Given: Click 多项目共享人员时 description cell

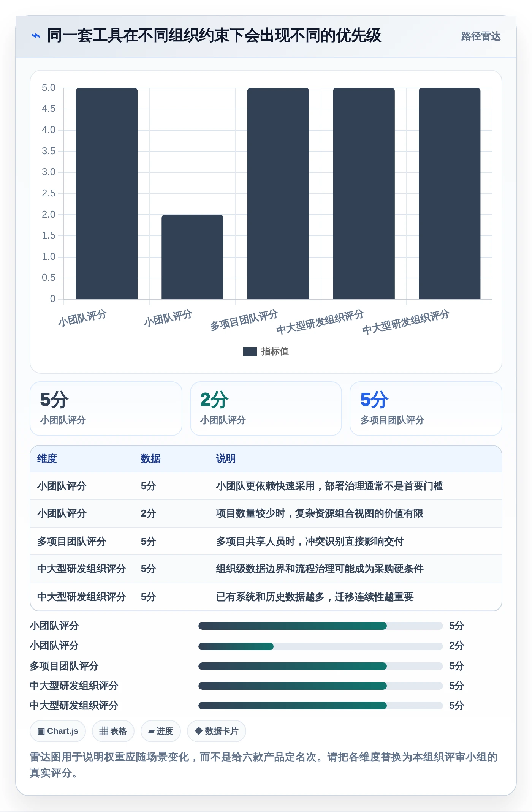Looking at the screenshot, I should 310,542.
